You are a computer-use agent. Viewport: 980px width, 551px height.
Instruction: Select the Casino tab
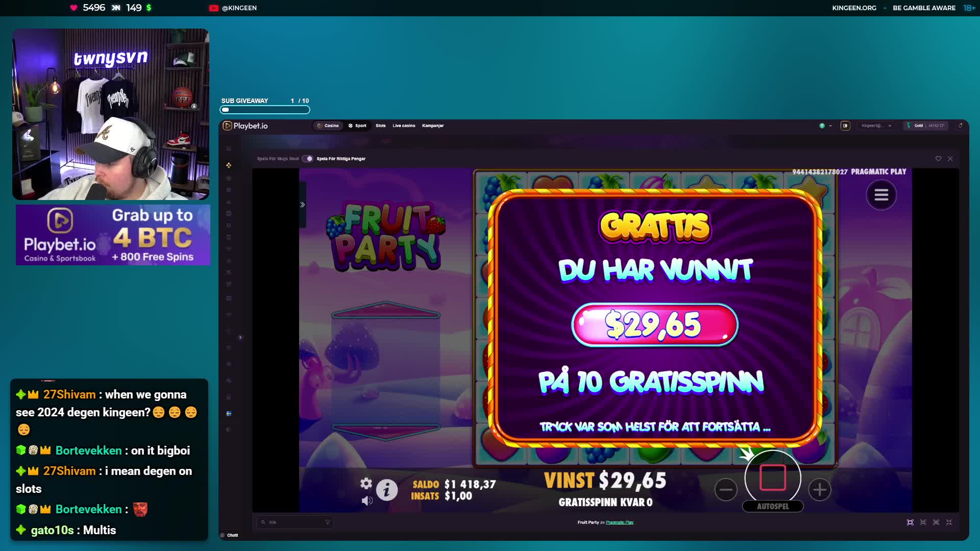pyautogui.click(x=328, y=126)
